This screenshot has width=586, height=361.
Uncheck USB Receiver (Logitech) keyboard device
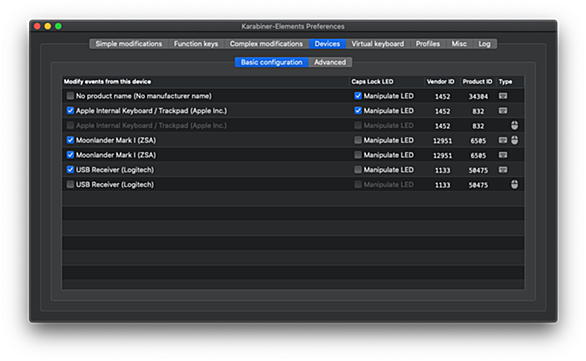pos(70,170)
